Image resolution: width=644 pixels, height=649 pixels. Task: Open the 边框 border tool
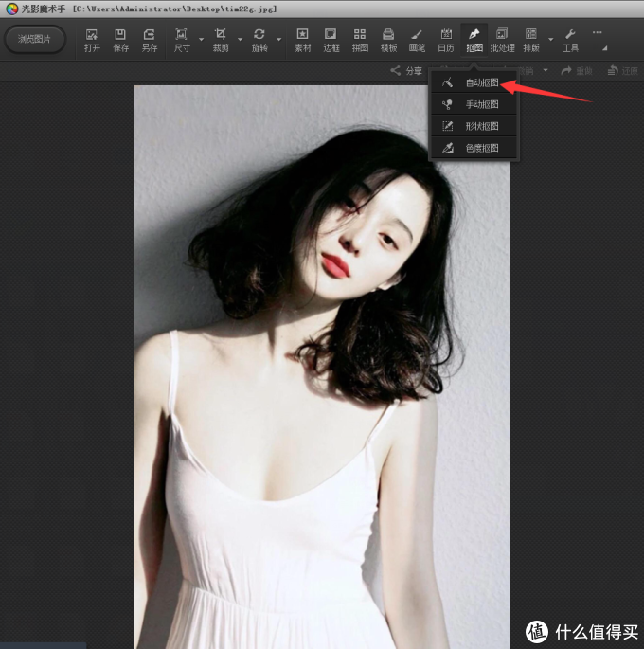click(331, 41)
